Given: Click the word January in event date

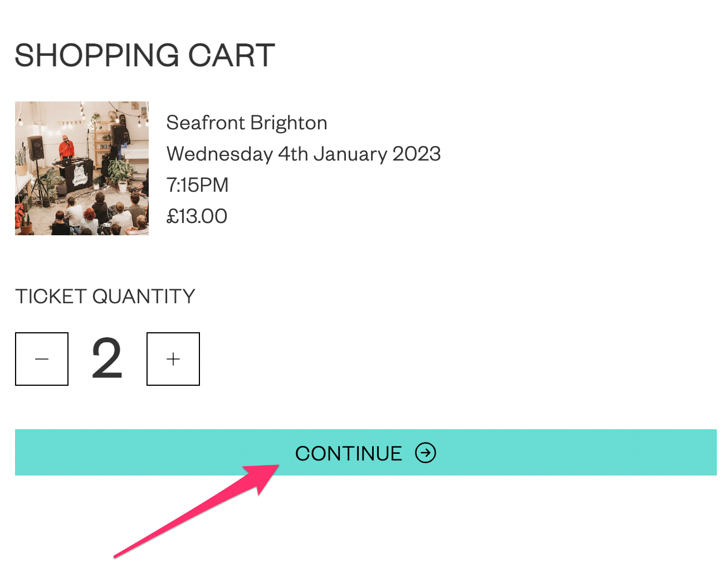Looking at the screenshot, I should [351, 154].
